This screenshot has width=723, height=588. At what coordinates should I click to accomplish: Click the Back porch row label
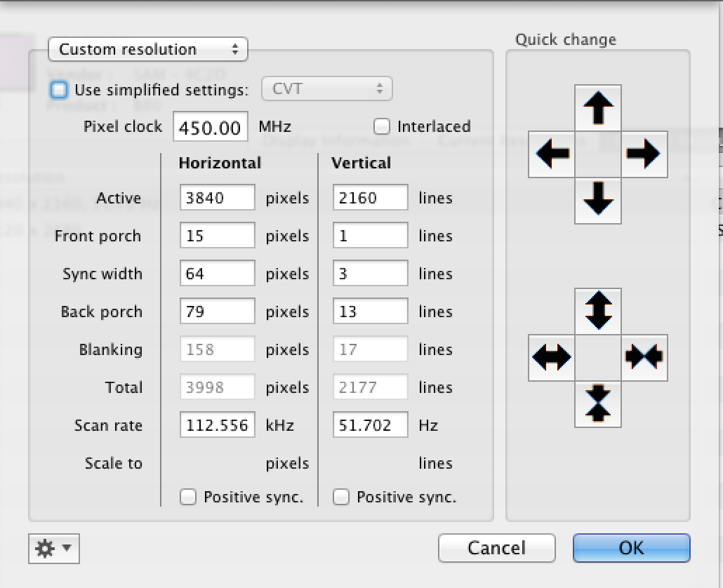point(102,312)
